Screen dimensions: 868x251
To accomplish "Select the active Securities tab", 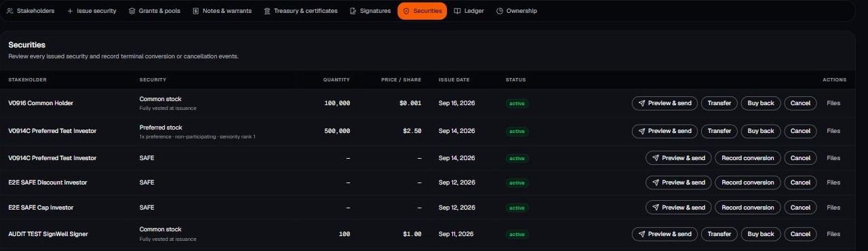I will point(422,11).
